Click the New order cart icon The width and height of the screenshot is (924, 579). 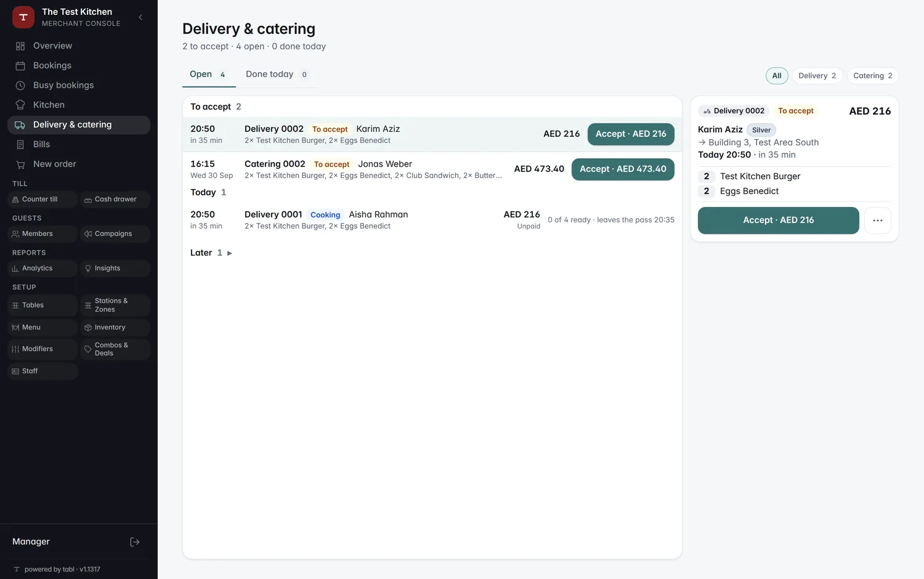[20, 164]
